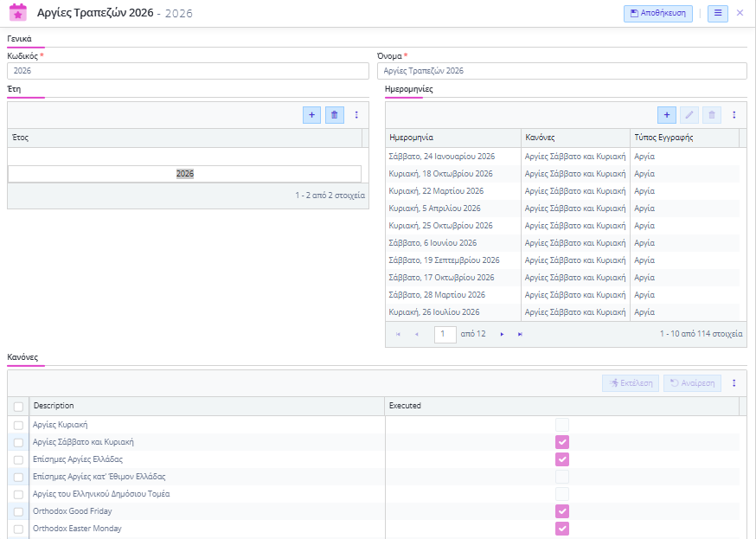
Task: Open three-dot options menu in Κανόνες panel
Action: pos(734,383)
